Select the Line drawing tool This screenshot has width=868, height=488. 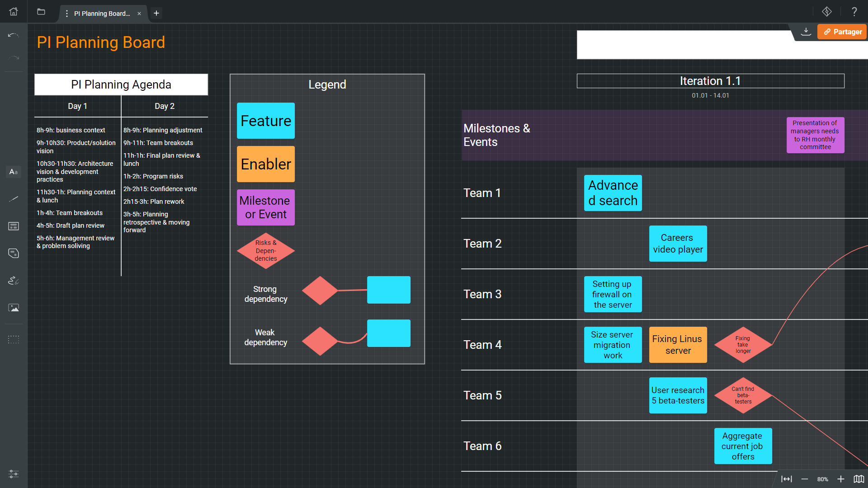tap(14, 199)
